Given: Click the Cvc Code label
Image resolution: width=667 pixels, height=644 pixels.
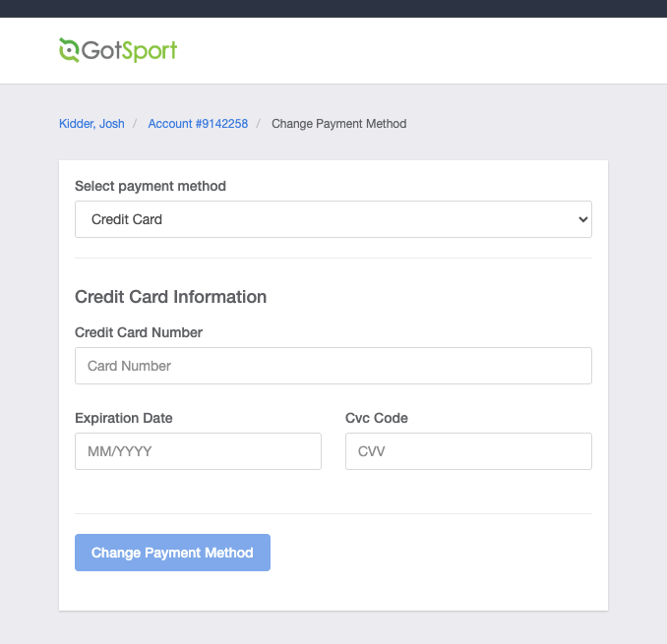Looking at the screenshot, I should coord(377,418).
